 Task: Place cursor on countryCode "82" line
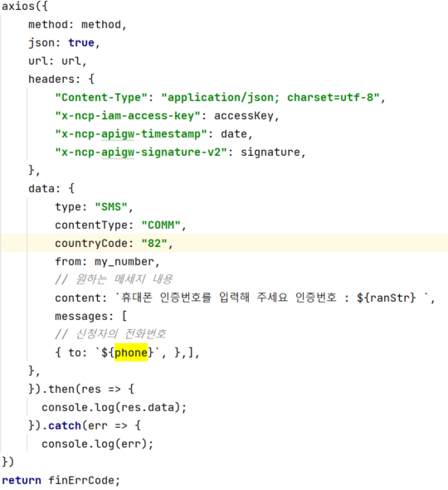tap(224, 243)
